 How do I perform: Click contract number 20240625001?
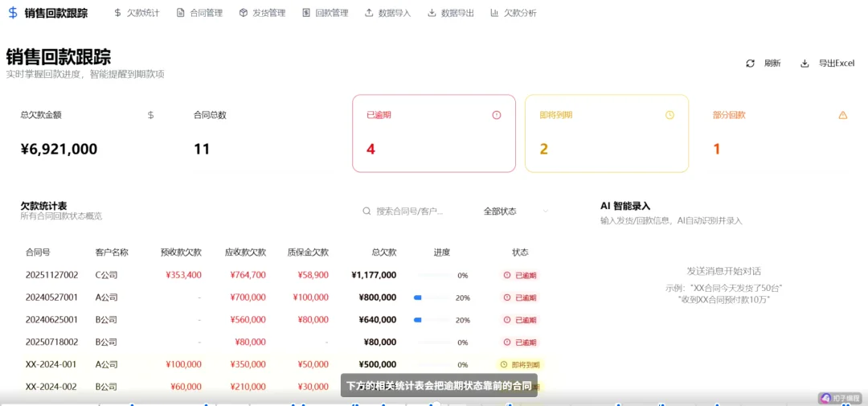coord(52,320)
